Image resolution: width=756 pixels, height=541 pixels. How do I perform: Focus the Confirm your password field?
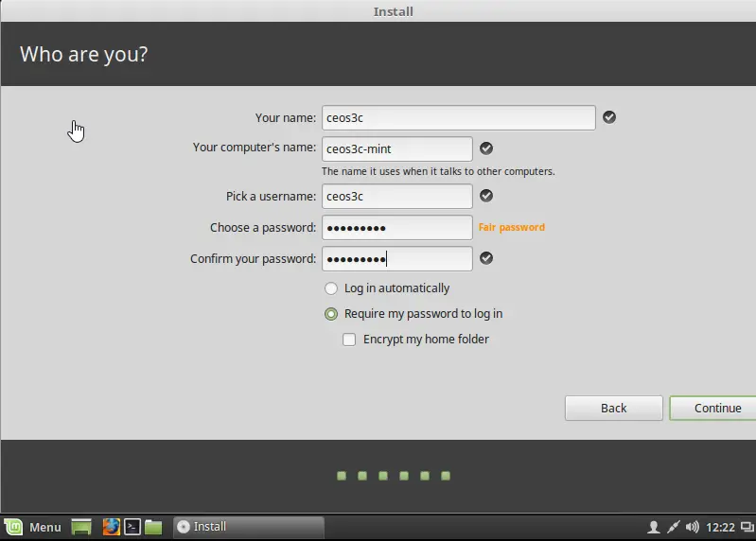[x=397, y=259]
